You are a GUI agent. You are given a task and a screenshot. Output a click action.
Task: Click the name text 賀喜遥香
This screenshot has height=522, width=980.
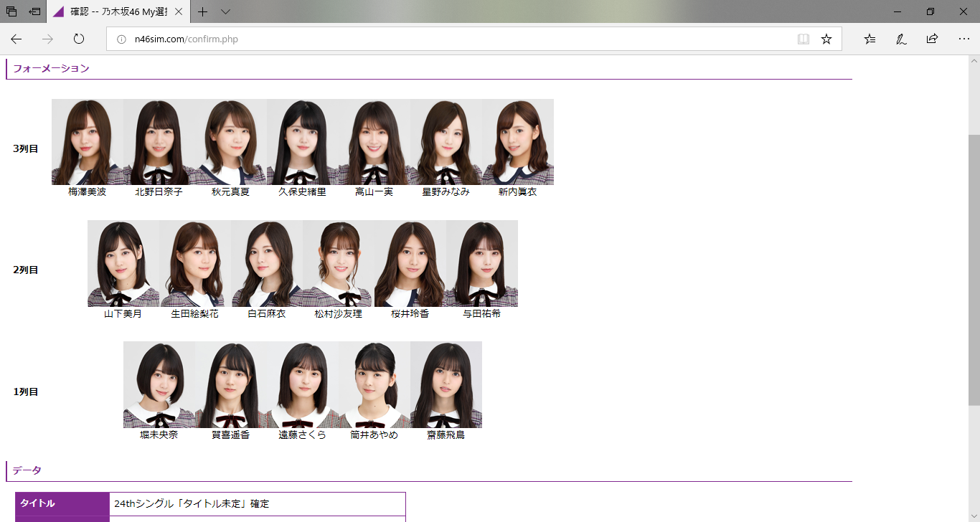(x=231, y=435)
